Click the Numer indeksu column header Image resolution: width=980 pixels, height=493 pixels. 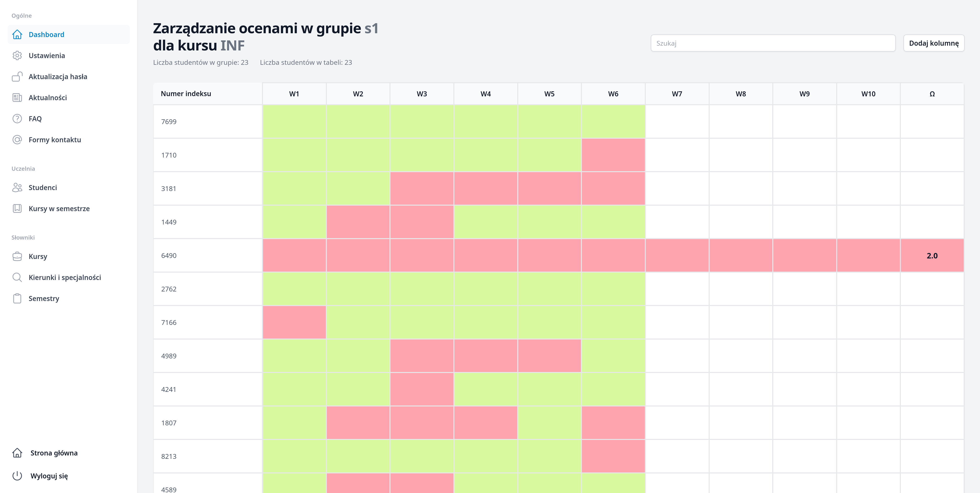click(x=186, y=94)
